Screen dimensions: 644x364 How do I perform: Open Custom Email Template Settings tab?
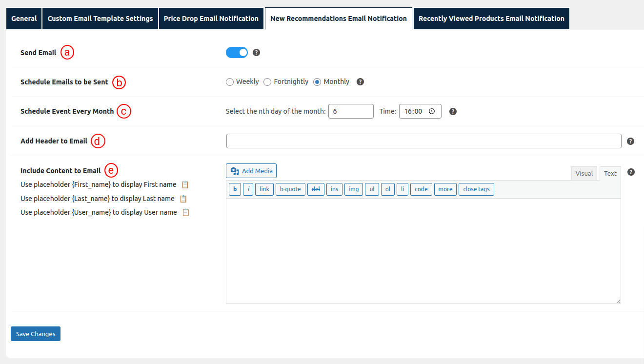100,19
